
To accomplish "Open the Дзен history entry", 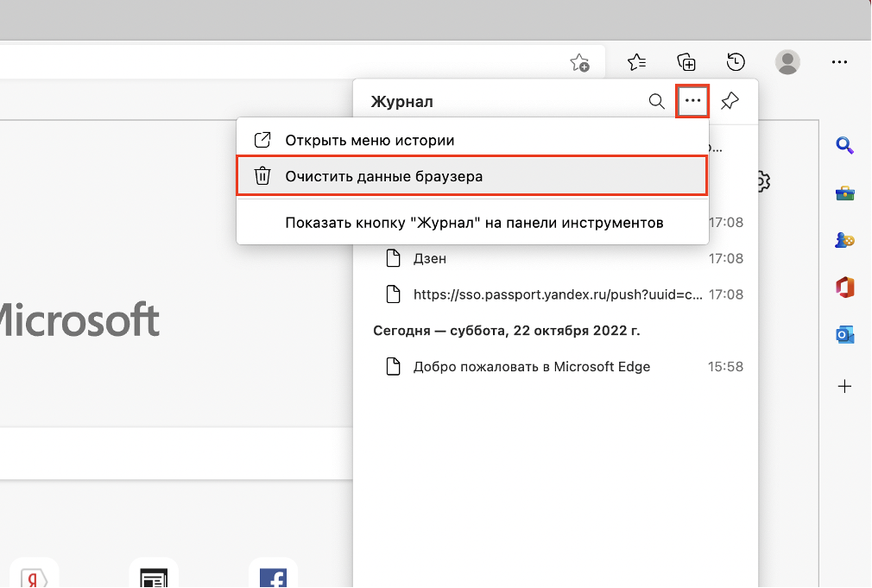I will [x=429, y=258].
